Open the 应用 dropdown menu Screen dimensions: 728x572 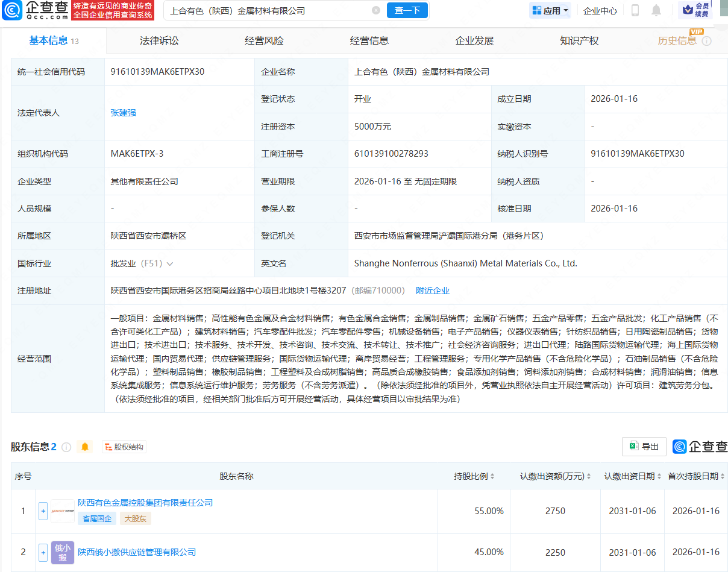[x=549, y=10]
